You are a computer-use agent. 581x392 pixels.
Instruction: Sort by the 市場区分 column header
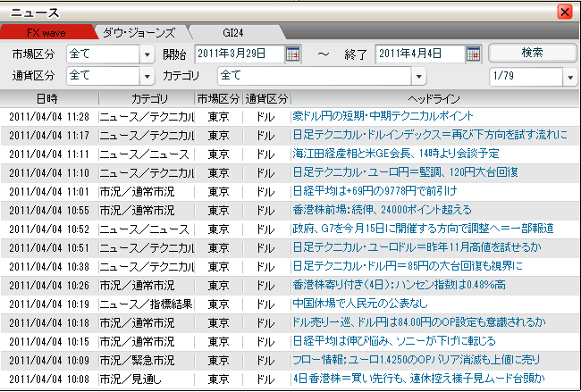tap(219, 99)
